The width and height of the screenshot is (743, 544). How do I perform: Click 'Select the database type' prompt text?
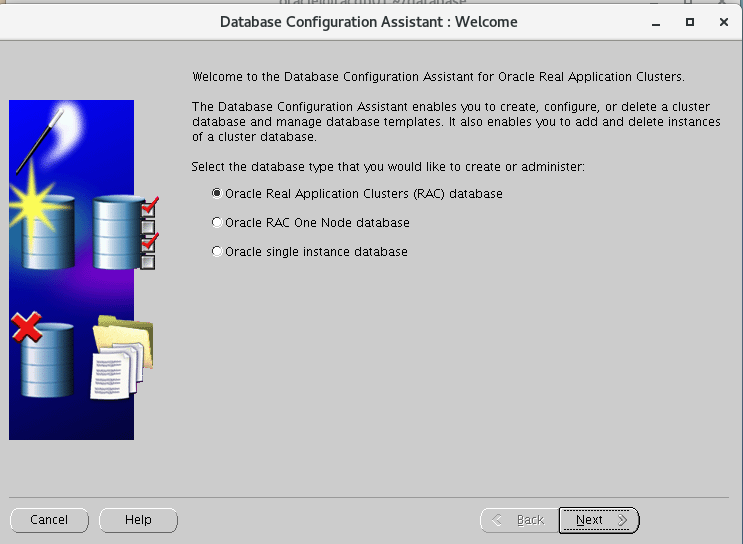coord(388,167)
